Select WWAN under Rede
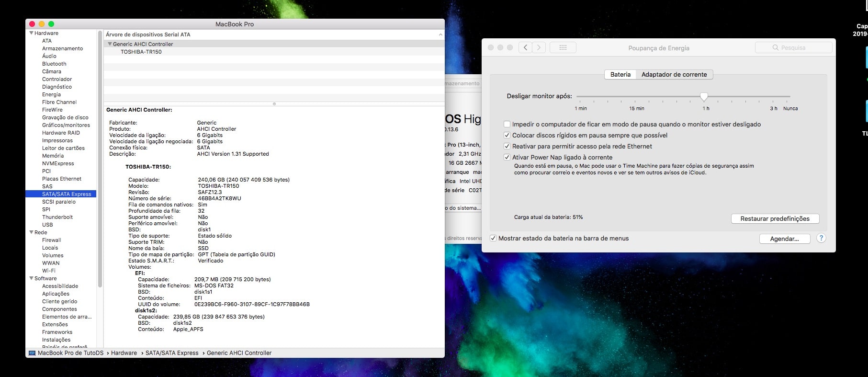The height and width of the screenshot is (377, 868). [51, 263]
